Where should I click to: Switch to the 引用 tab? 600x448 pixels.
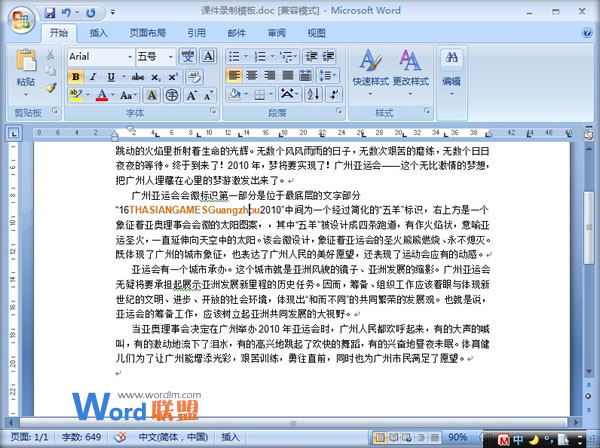pos(196,33)
